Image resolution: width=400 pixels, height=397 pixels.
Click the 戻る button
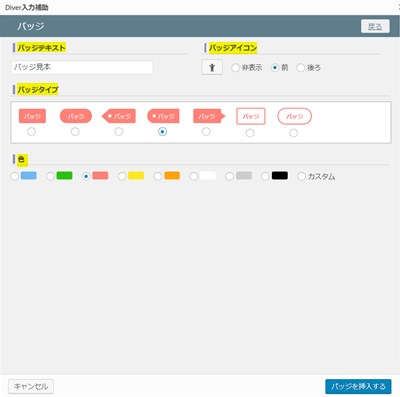375,26
